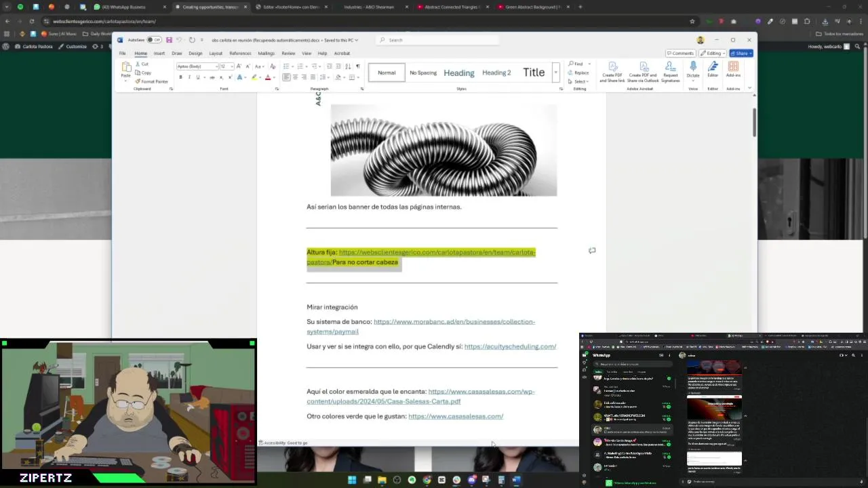Viewport: 868px width, 488px height.
Task: Toggle Strikethrough formatting
Action: pos(212,77)
